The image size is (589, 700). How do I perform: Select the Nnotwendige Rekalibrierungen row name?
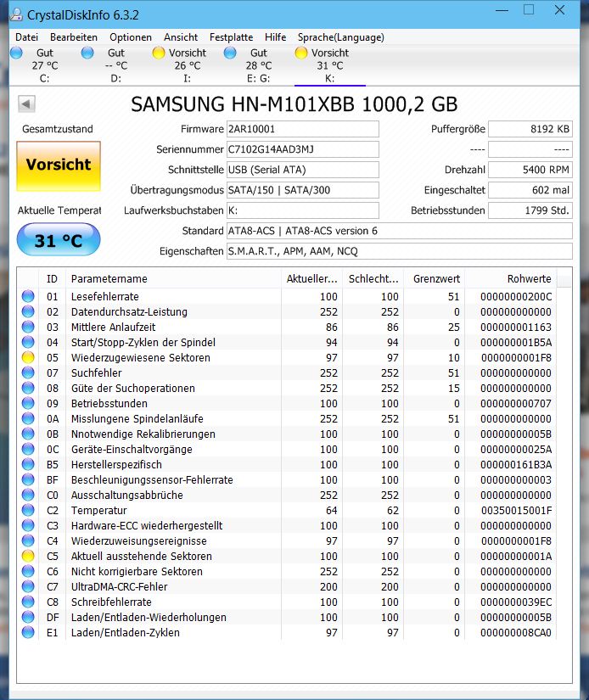click(x=143, y=434)
